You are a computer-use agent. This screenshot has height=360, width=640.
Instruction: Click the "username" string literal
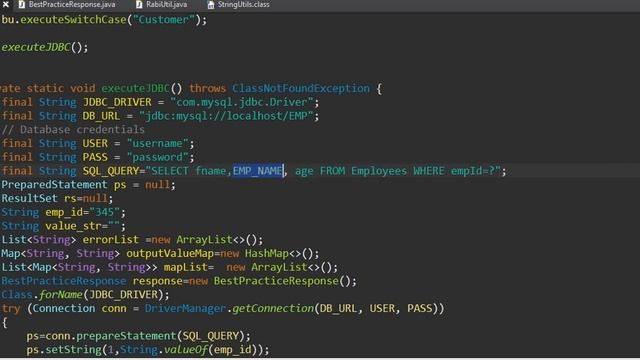pos(158,144)
